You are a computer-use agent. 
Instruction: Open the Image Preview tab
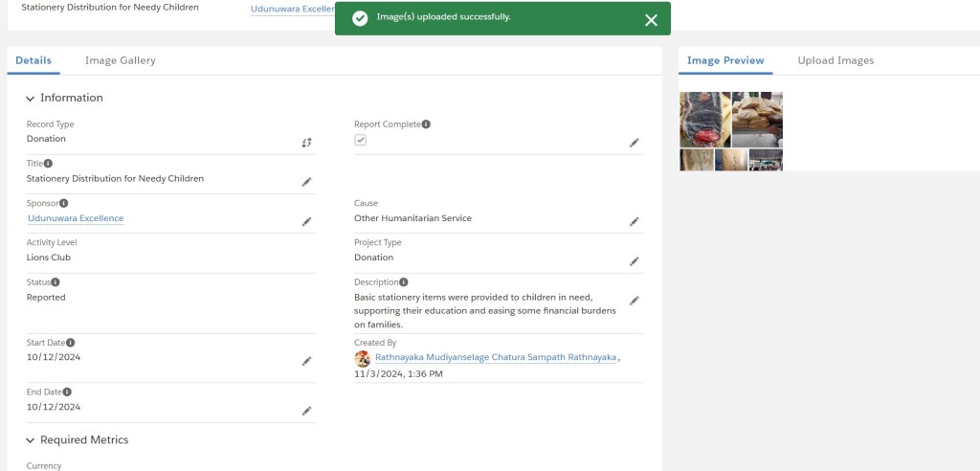(725, 60)
